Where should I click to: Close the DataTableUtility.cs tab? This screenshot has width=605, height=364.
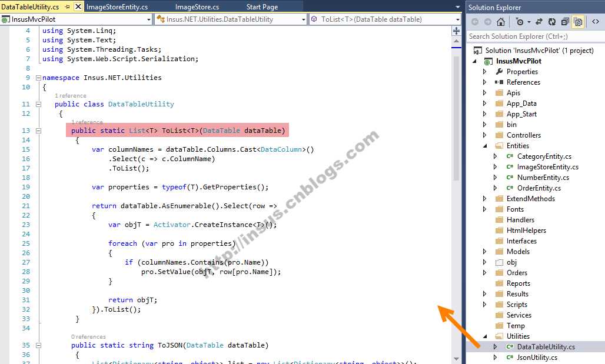78,6
